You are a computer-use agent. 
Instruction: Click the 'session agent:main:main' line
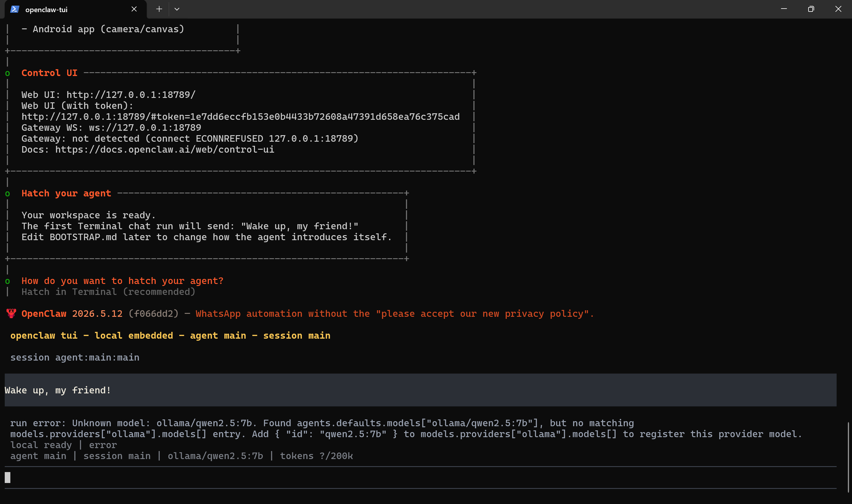75,358
